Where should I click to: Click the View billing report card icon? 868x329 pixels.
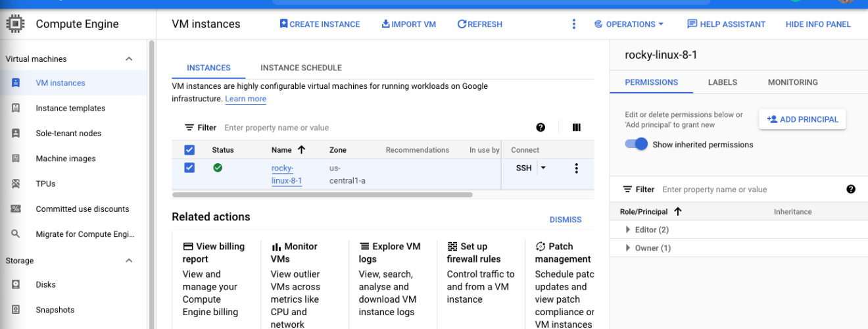188,247
